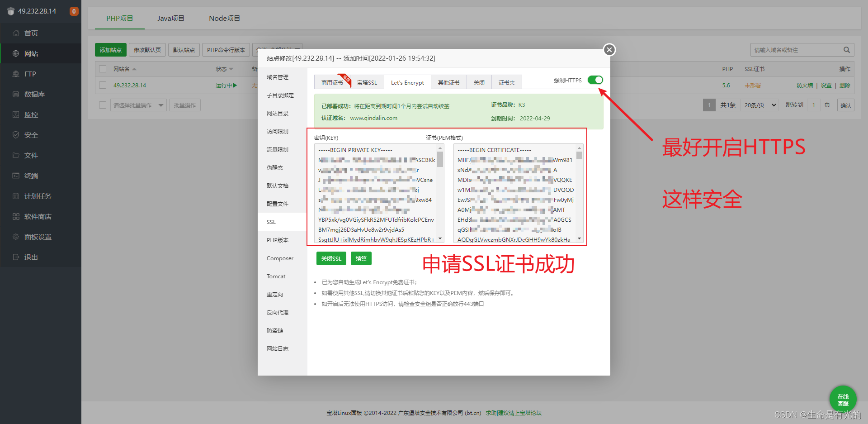Click the gear icon beside 面板设置
Viewport: 868px width, 424px height.
(16, 237)
